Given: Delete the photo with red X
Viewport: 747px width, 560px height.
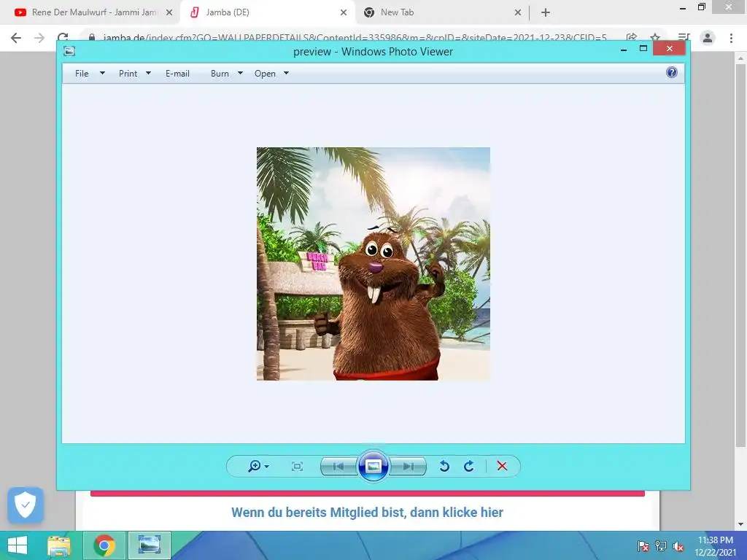Looking at the screenshot, I should click(x=502, y=466).
